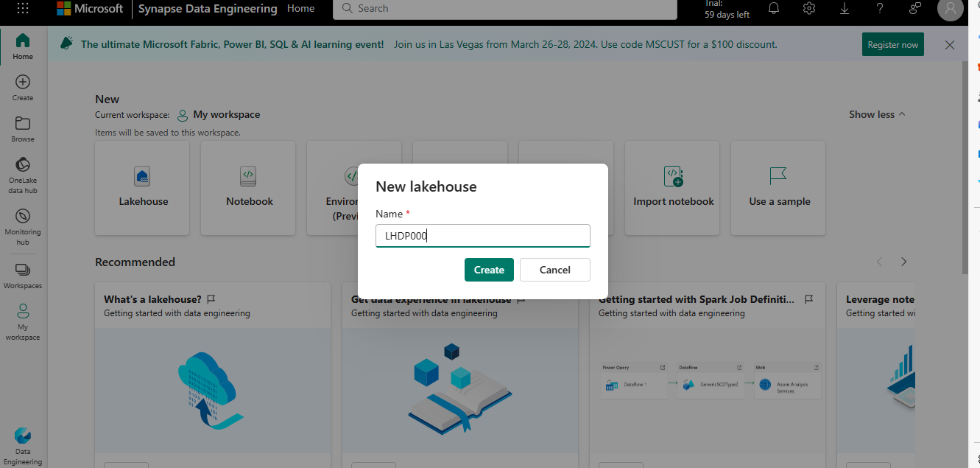Open the settings gear

pos(809,9)
